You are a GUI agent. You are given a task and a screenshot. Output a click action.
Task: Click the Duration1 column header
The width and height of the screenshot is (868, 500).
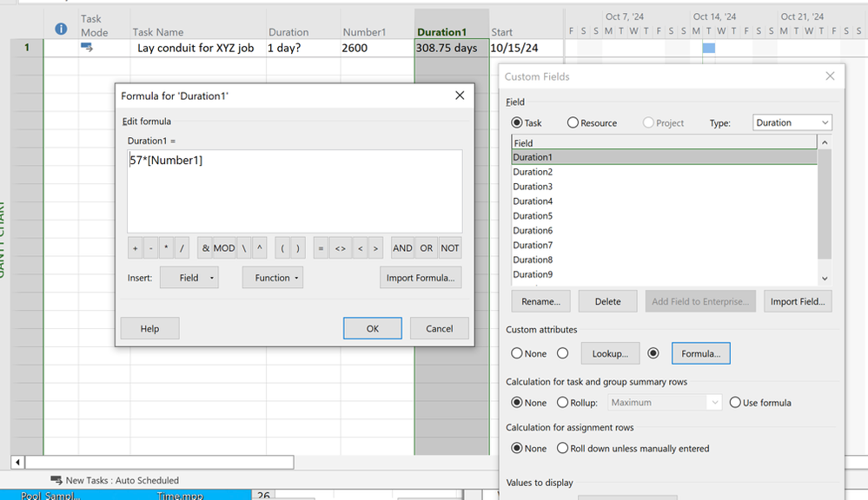pos(451,25)
